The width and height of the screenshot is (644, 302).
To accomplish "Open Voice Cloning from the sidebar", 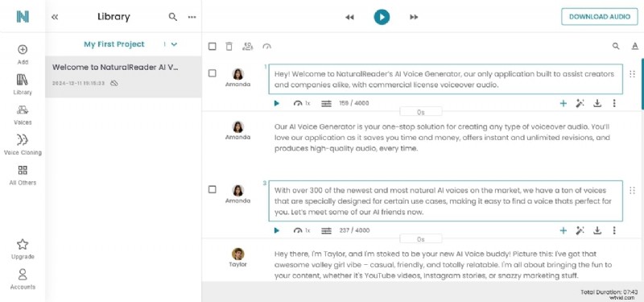I will click(23, 145).
